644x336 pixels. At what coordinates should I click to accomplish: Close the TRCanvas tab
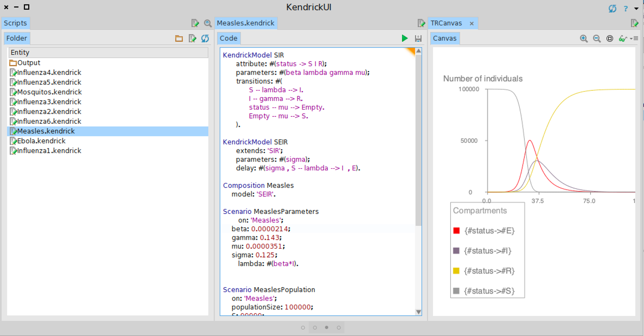point(472,24)
